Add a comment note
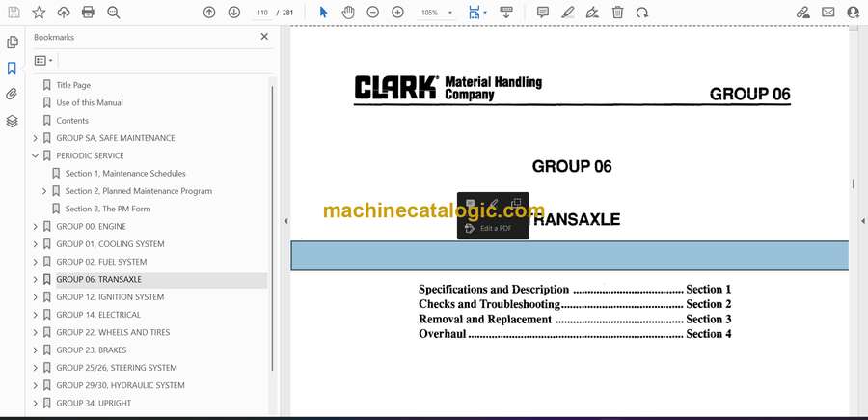Image resolution: width=868 pixels, height=420 pixels. click(x=543, y=13)
